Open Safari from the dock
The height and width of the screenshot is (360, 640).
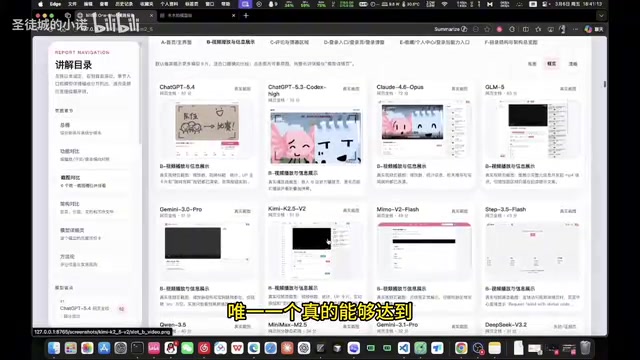click(271, 348)
